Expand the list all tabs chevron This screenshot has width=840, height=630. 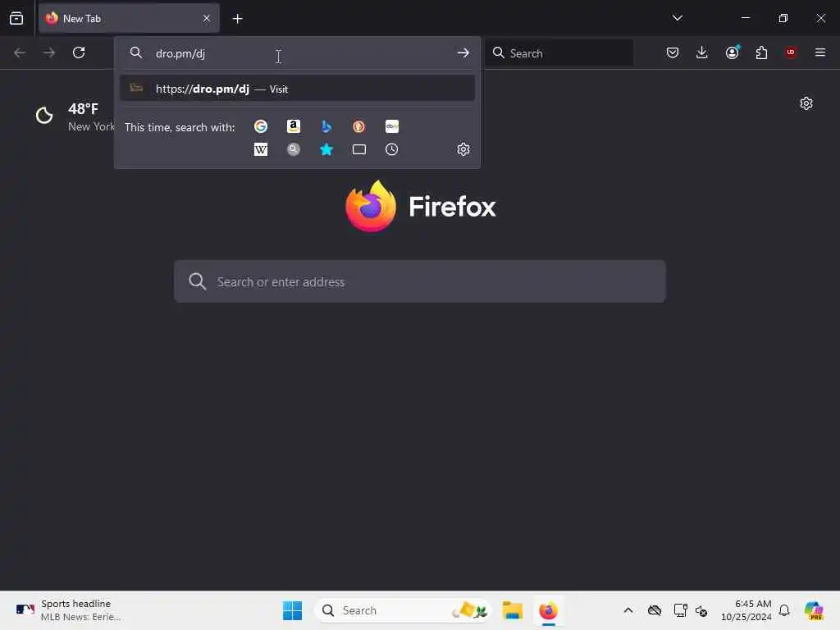(x=677, y=18)
